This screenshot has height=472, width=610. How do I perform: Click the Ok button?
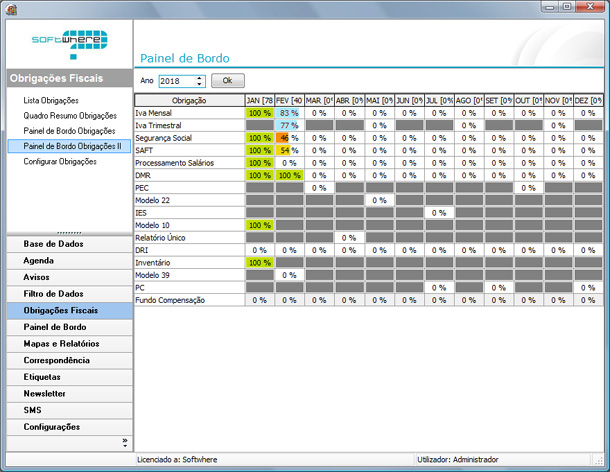point(228,81)
